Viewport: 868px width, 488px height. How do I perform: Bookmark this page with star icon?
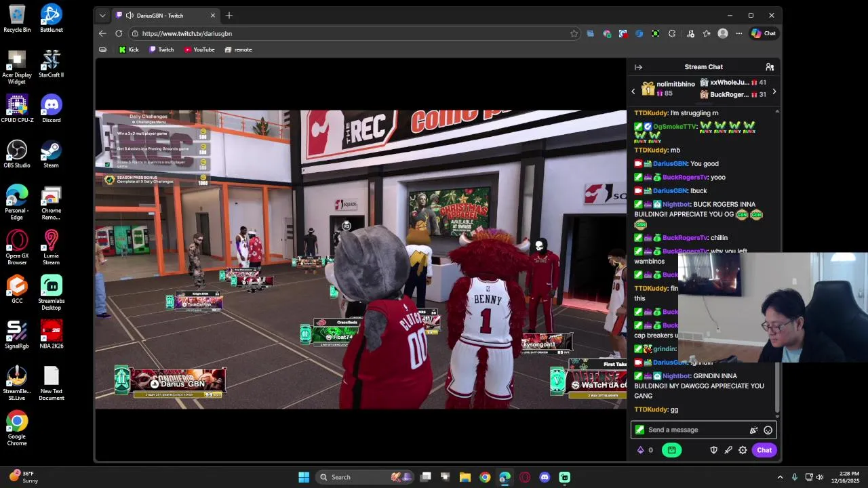pyautogui.click(x=574, y=33)
